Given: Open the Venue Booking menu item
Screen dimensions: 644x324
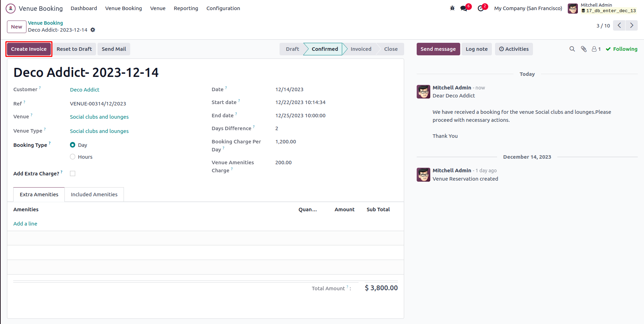Looking at the screenshot, I should [x=124, y=8].
